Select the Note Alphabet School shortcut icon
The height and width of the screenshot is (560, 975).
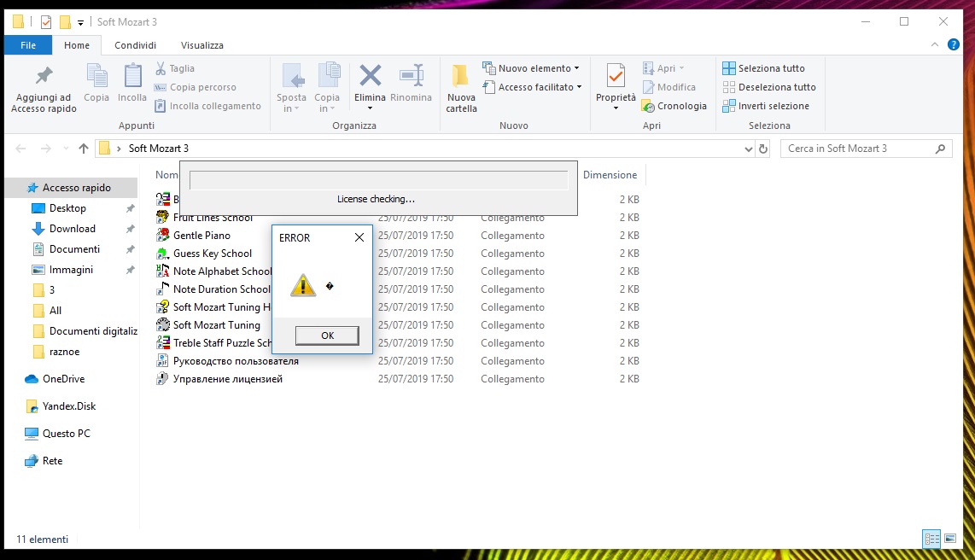pyautogui.click(x=162, y=271)
